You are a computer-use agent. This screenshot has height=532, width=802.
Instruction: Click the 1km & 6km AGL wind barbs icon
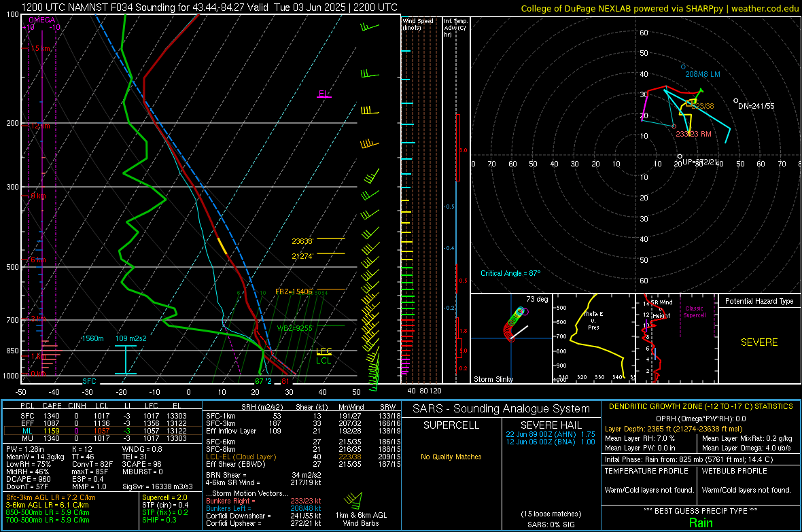353,500
